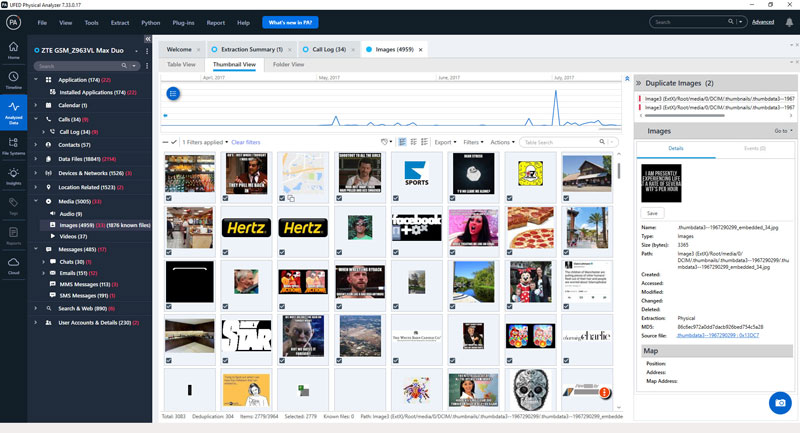
Task: Open the File Systems sidebar icon
Action: pyautogui.click(x=13, y=145)
